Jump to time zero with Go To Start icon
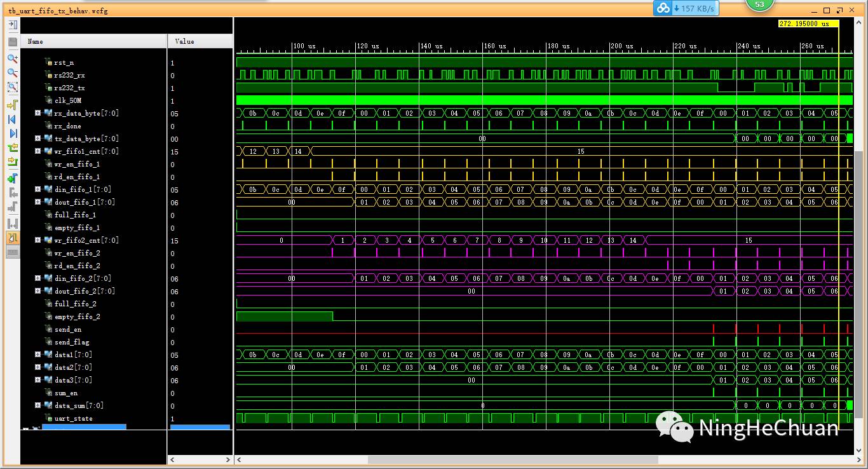The height and width of the screenshot is (469, 868). click(x=12, y=119)
